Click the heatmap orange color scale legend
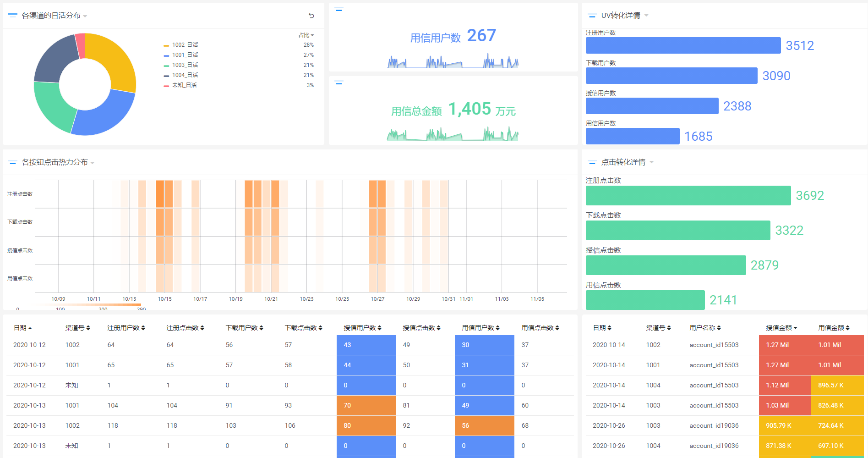 [87, 305]
